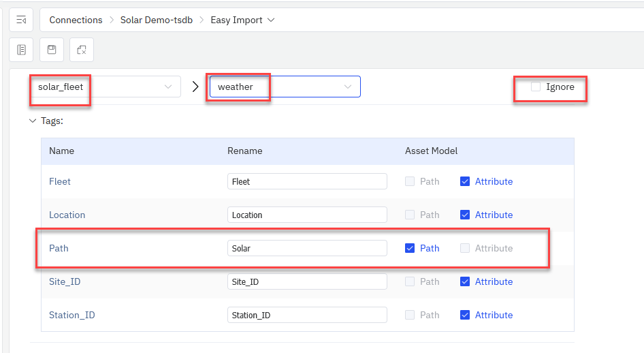Screen dimensions: 644x353
Task: Open Solar Demo-tsdb breadcrumb item
Action: tap(157, 20)
